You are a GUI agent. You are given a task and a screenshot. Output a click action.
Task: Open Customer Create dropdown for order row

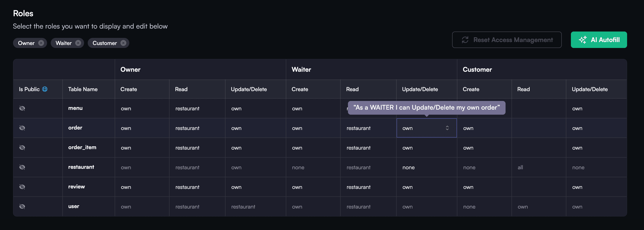(x=485, y=128)
